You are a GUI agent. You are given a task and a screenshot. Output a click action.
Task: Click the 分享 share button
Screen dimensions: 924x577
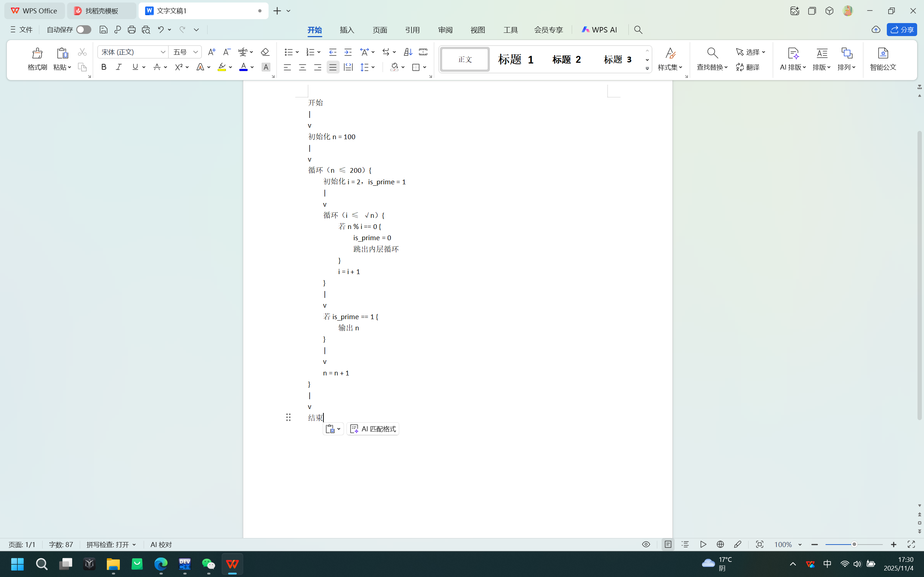(x=902, y=30)
